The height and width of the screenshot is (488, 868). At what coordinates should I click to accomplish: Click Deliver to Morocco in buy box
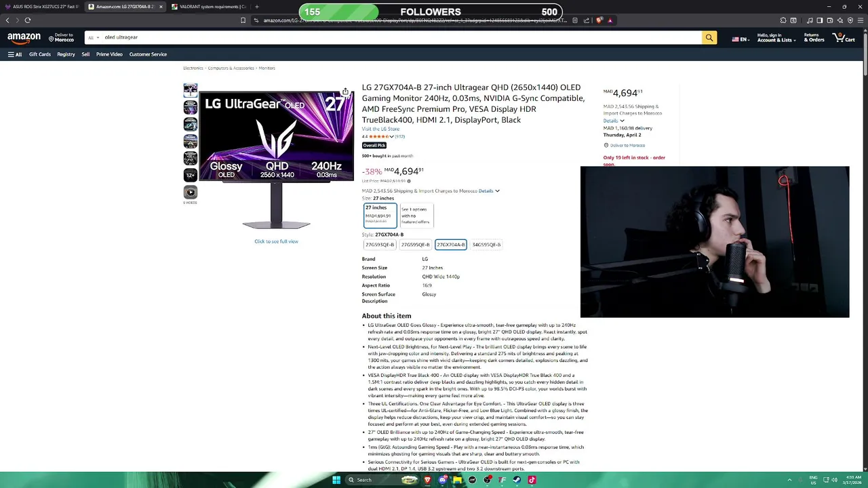[x=627, y=145]
